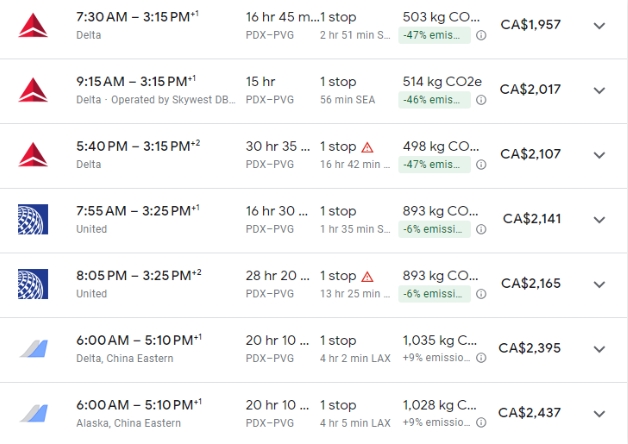The height and width of the screenshot is (444, 628).
Task: Click Delta logo of 9:15 AM flight
Action: coord(33,90)
